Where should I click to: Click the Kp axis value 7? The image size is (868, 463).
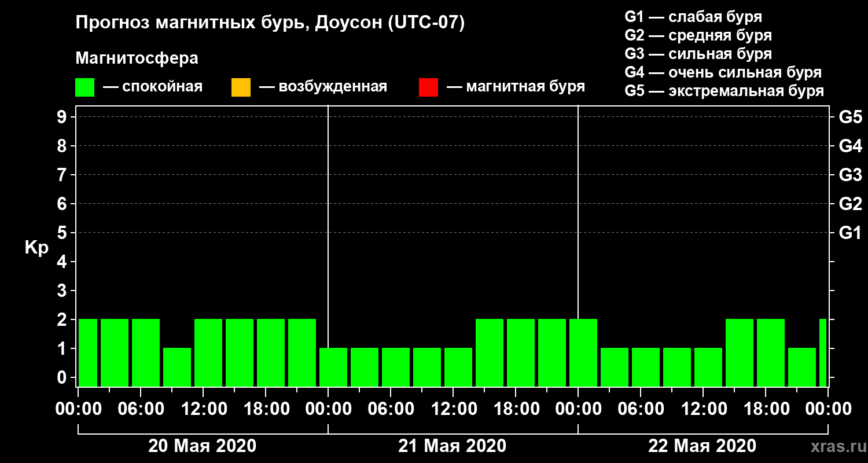click(63, 175)
